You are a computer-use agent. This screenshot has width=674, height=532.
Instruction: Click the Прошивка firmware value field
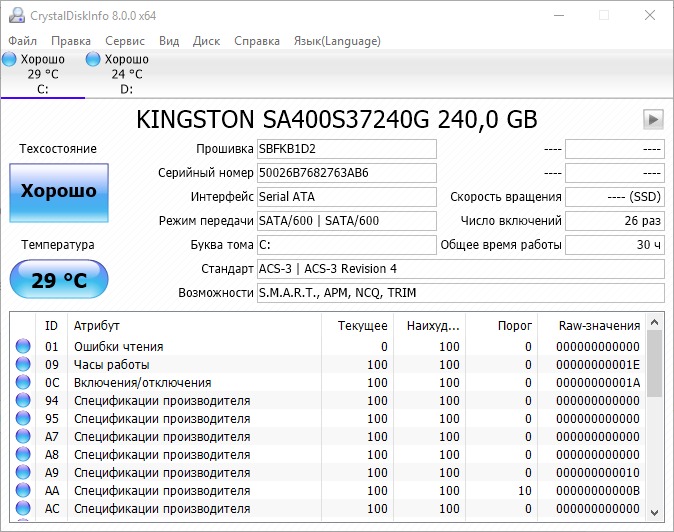346,149
